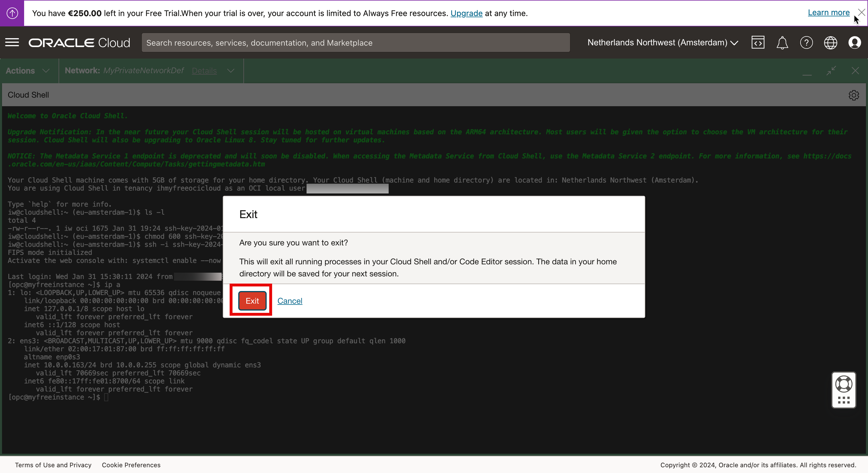
Task: Open Terms of Use and Privacy
Action: tap(53, 465)
